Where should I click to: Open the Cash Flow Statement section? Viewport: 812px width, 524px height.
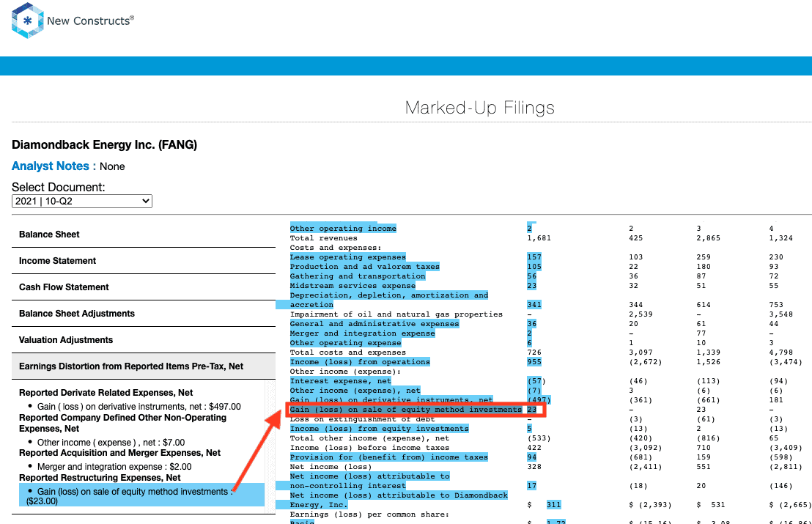(144, 287)
